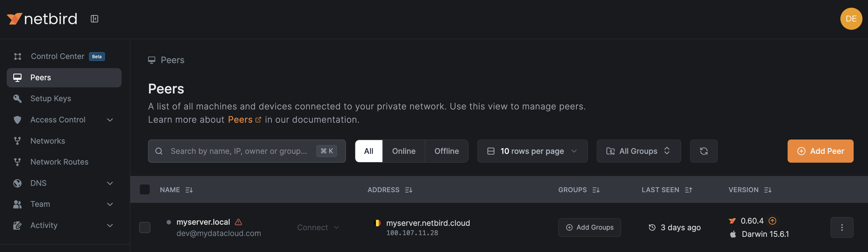
Task: Open Control Center Beta in sidebar
Action: [64, 56]
